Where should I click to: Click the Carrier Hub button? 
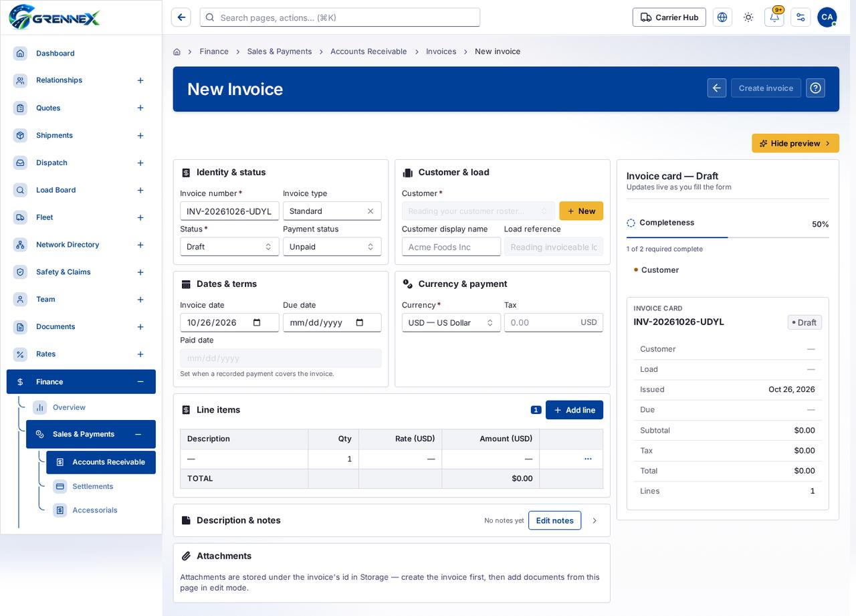click(x=669, y=17)
